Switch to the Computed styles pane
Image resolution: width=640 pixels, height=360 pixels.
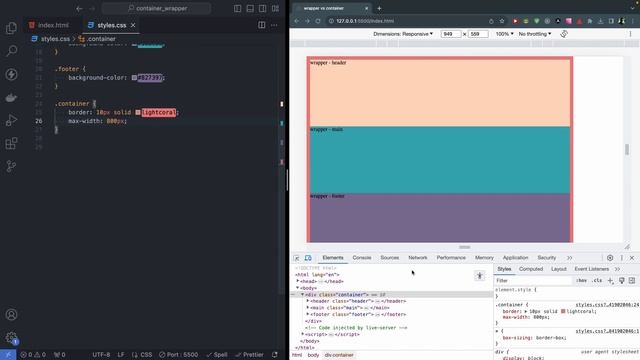point(531,269)
